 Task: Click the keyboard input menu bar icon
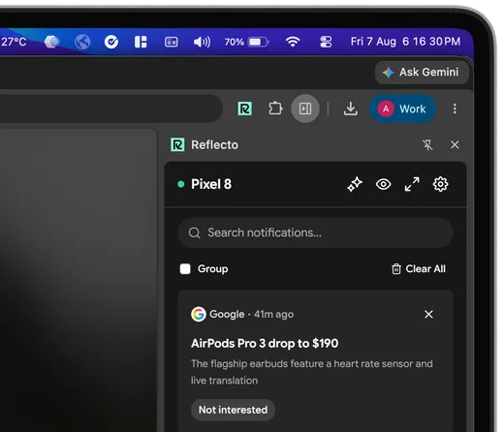click(172, 42)
